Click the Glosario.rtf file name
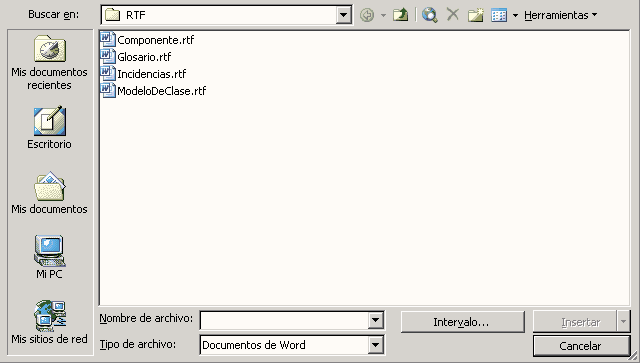 point(144,57)
